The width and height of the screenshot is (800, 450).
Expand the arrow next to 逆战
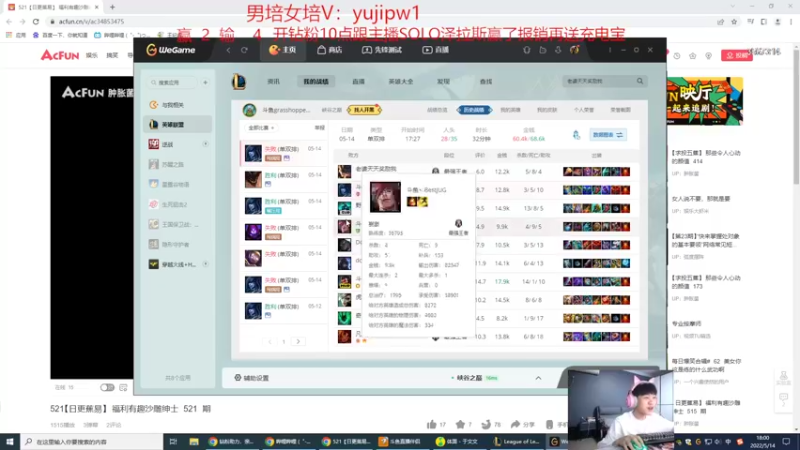click(x=206, y=144)
